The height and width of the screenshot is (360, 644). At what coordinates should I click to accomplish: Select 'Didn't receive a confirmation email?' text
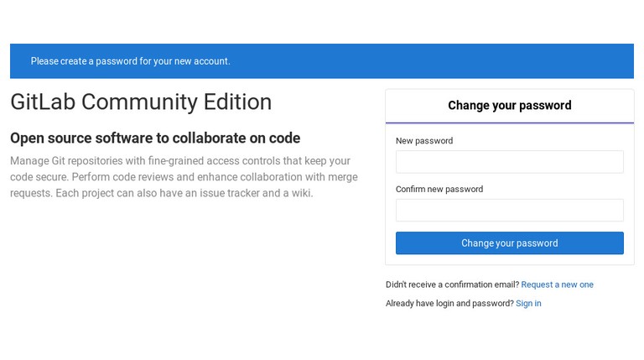click(x=452, y=284)
